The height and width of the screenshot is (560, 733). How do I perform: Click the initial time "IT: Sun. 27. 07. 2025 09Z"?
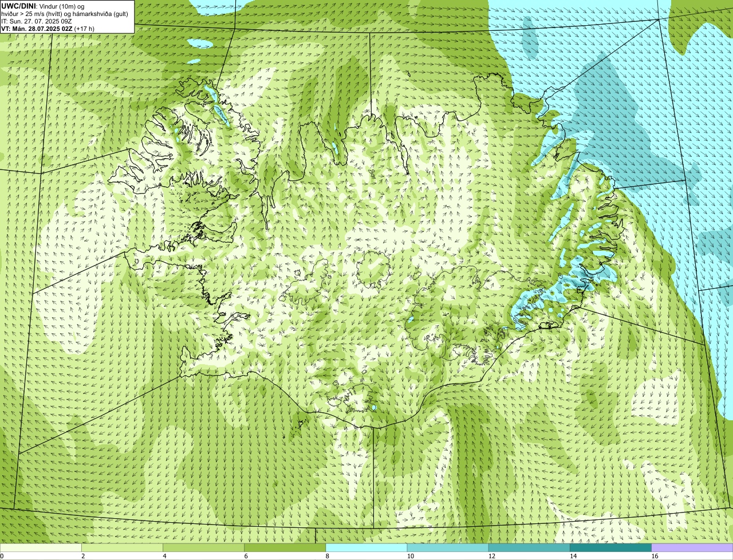point(37,21)
